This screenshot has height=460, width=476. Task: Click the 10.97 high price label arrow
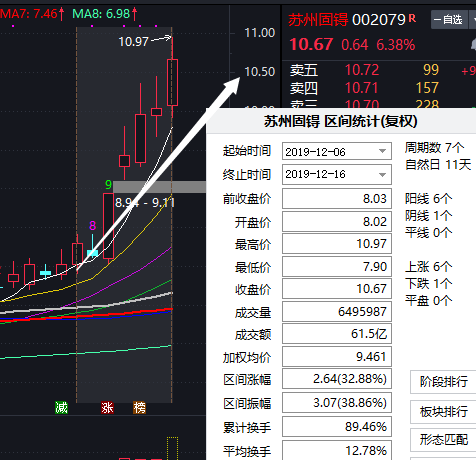pos(161,39)
